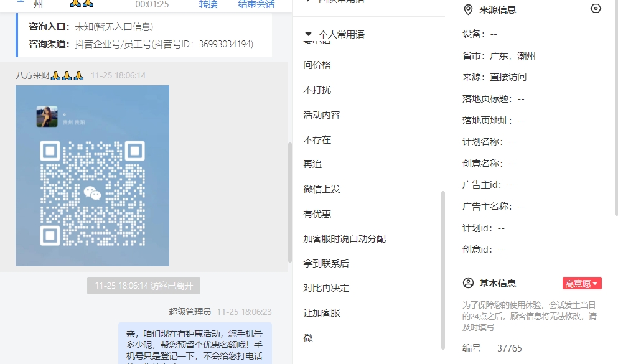Click the 基本信息 section heading
The image size is (618, 364).
click(498, 283)
